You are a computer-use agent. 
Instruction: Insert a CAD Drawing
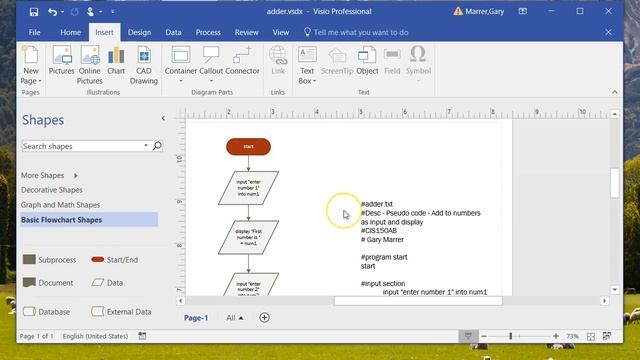click(x=144, y=65)
